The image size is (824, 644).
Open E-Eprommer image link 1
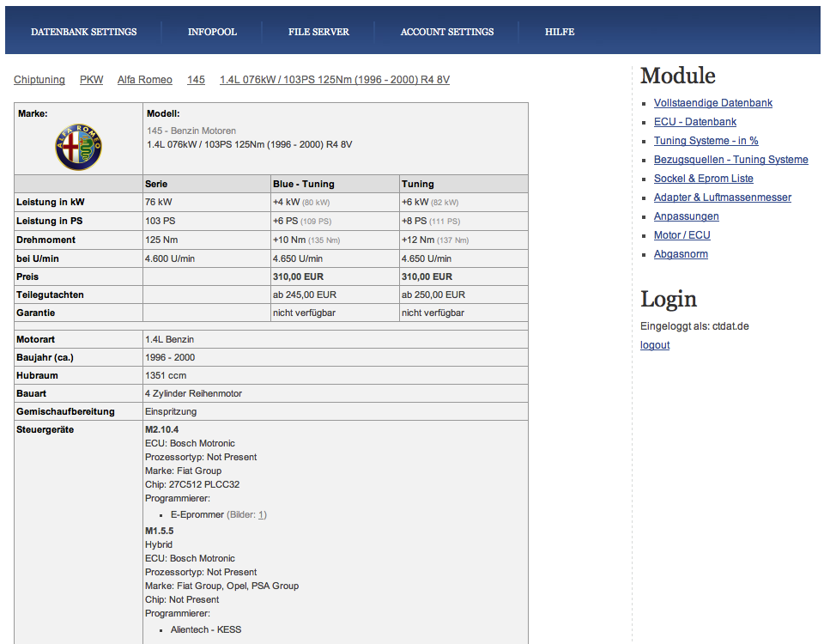click(262, 515)
